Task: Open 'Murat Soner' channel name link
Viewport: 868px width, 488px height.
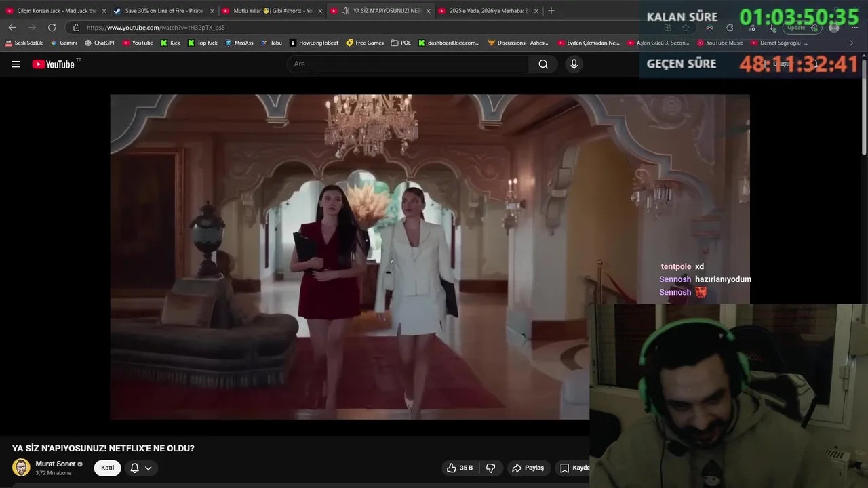Action: tap(56, 464)
